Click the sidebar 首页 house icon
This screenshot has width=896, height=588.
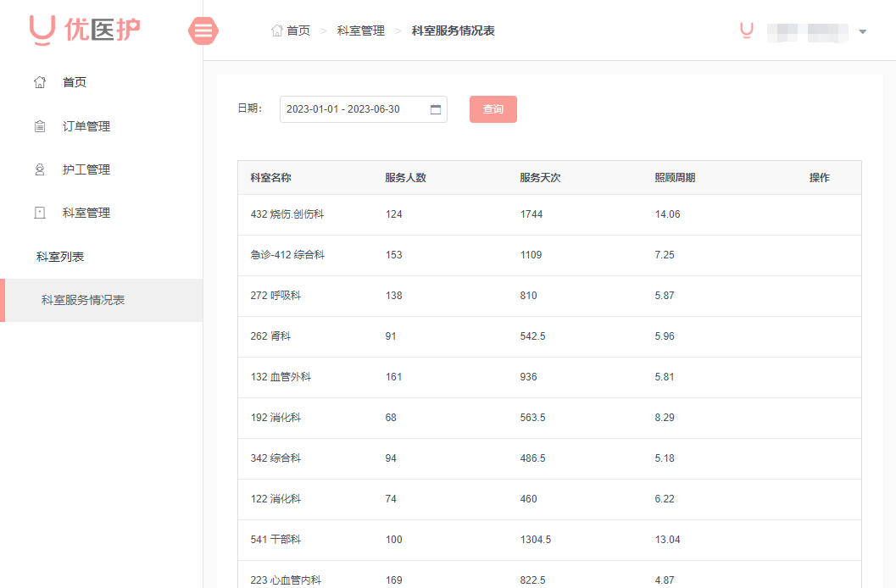[x=40, y=82]
